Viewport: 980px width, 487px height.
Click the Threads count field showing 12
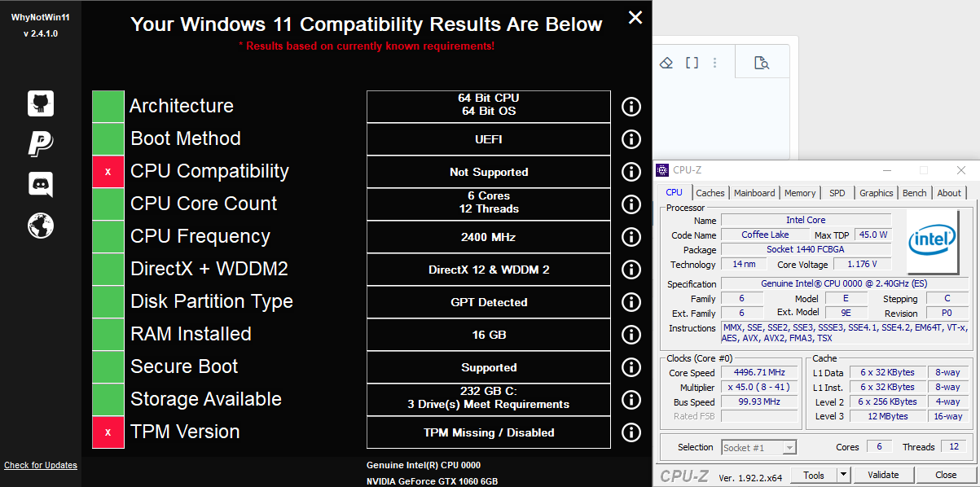pyautogui.click(x=954, y=447)
